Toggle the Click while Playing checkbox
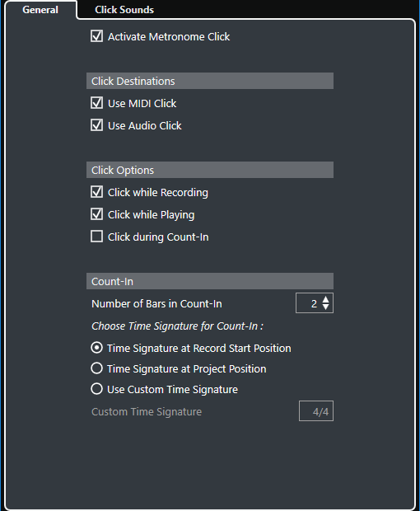This screenshot has width=420, height=511. (x=96, y=214)
